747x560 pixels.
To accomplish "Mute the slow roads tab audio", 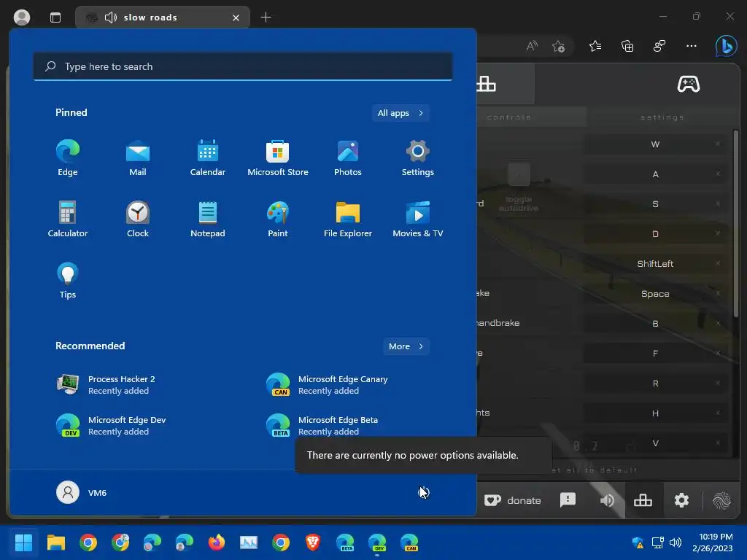I will [111, 17].
